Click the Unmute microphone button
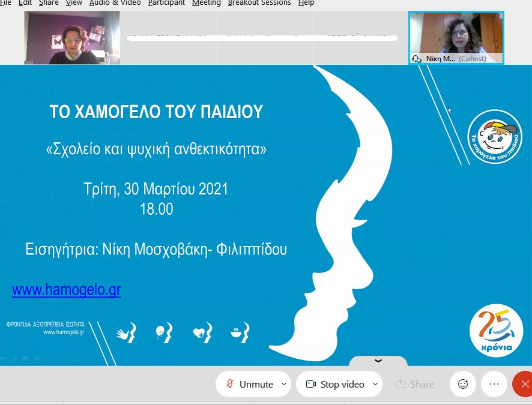 tap(249, 384)
